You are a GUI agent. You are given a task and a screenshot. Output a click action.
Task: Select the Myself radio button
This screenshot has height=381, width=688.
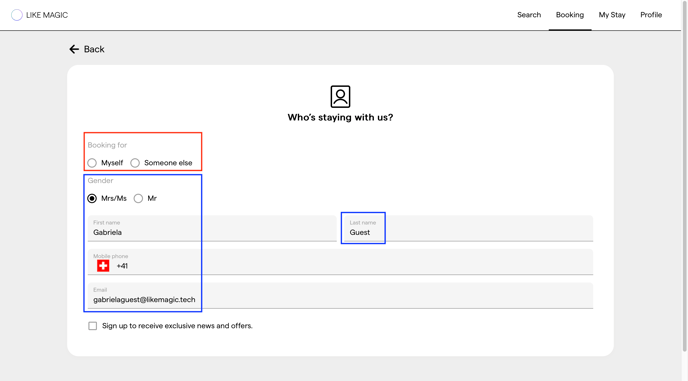coord(92,163)
